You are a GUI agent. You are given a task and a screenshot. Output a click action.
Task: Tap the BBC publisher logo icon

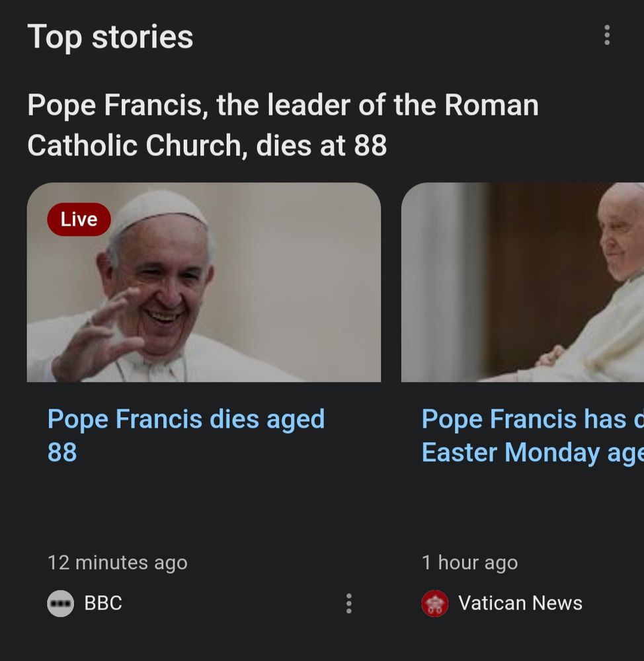[x=60, y=603]
